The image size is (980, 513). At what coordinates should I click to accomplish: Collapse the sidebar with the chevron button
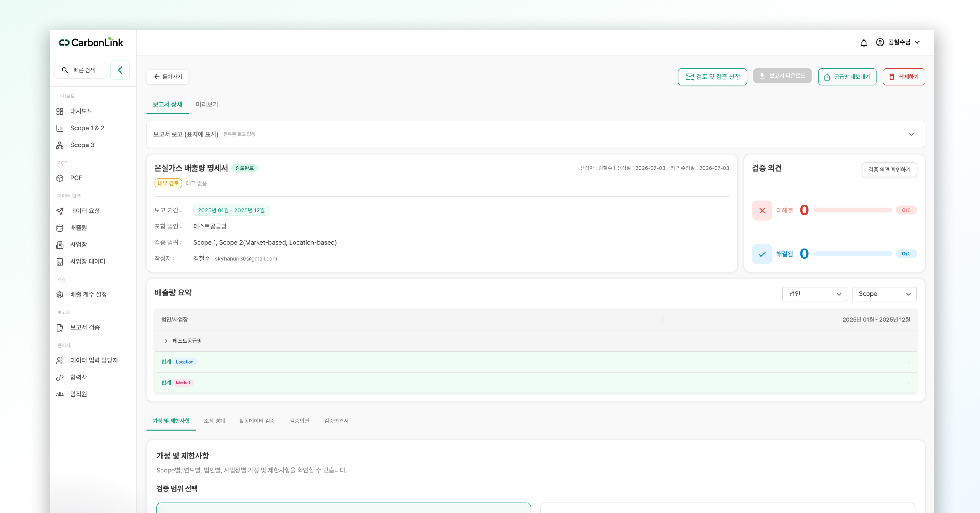(x=120, y=70)
